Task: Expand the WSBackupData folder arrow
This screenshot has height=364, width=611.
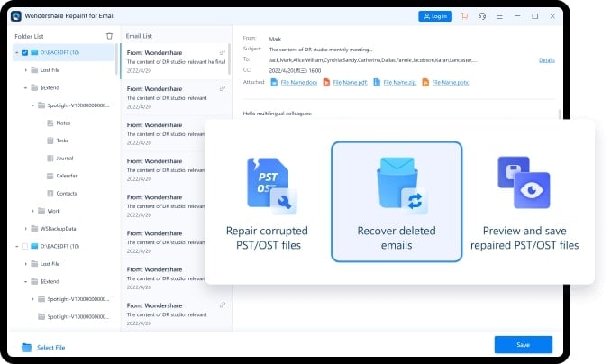Action: [26, 228]
